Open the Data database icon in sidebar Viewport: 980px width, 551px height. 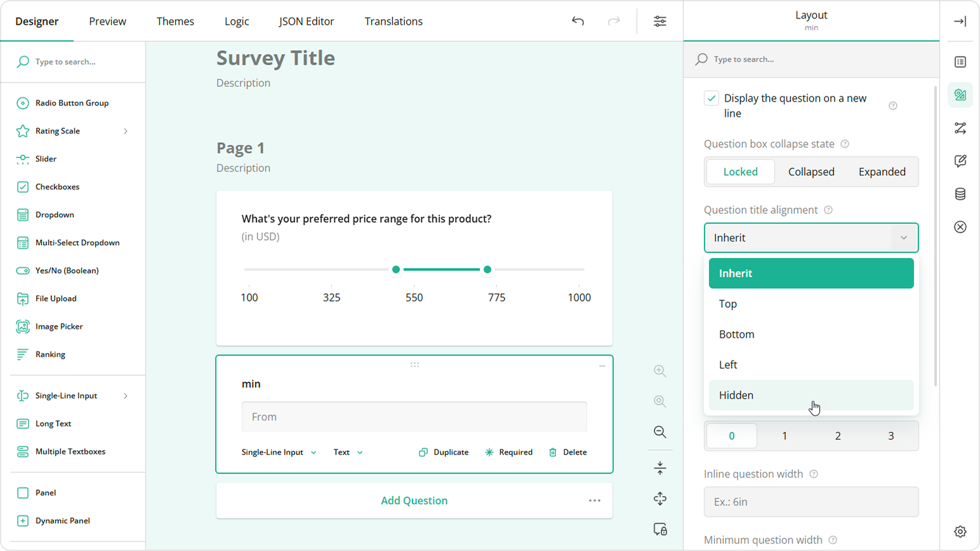tap(960, 194)
